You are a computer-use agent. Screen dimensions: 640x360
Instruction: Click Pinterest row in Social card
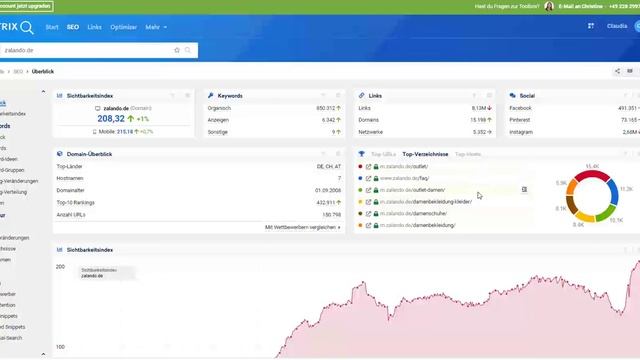point(574,120)
